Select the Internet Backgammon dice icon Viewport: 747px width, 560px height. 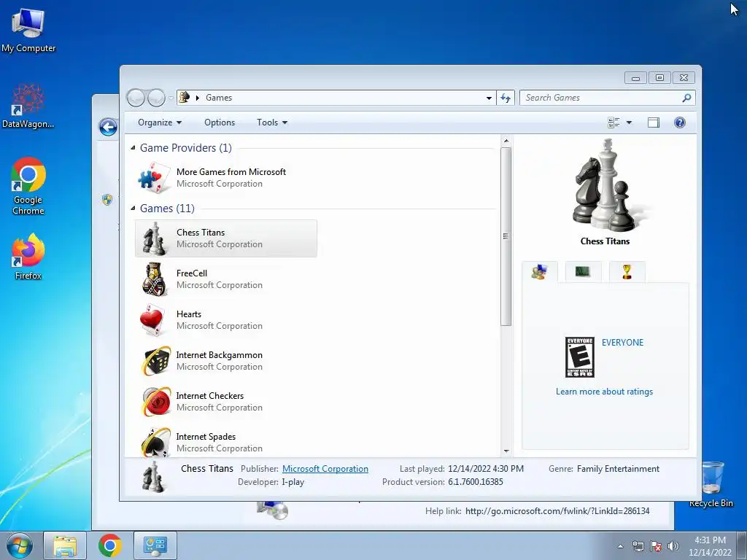click(156, 361)
